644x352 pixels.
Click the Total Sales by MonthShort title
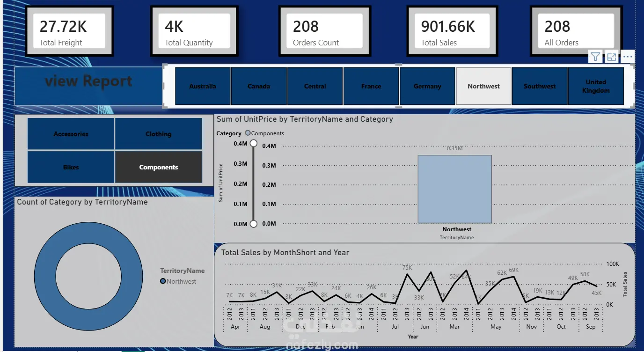pos(285,252)
